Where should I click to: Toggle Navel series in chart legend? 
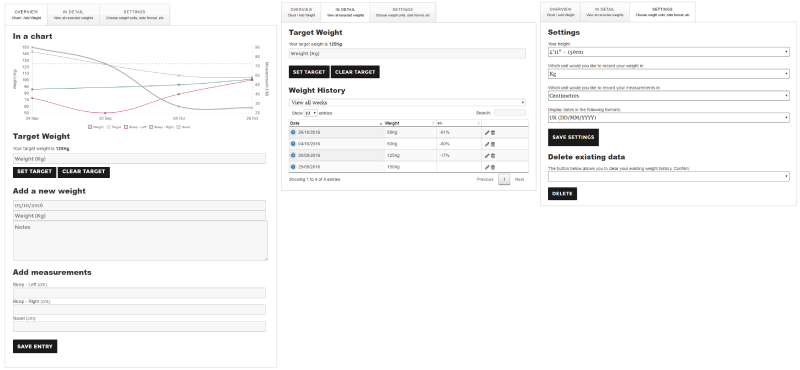pos(183,127)
